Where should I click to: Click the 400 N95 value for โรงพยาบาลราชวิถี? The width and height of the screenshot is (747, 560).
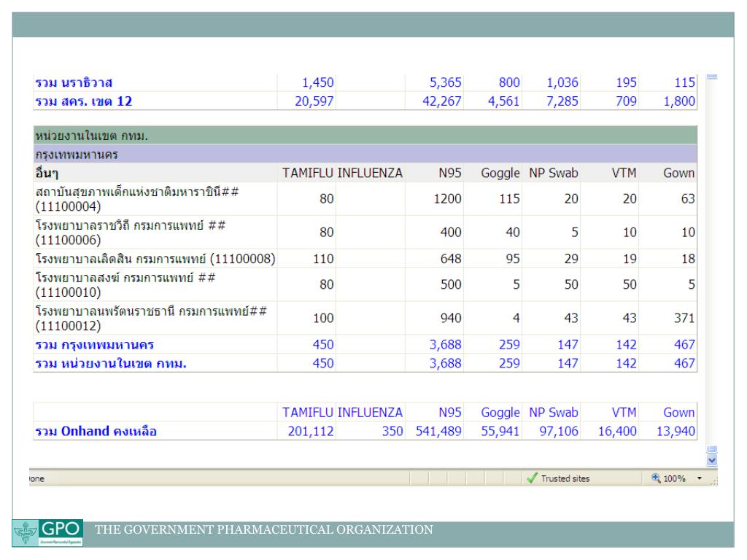coord(451,233)
